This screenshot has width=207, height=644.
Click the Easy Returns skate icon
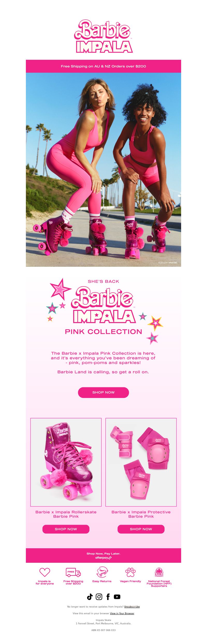102,572
